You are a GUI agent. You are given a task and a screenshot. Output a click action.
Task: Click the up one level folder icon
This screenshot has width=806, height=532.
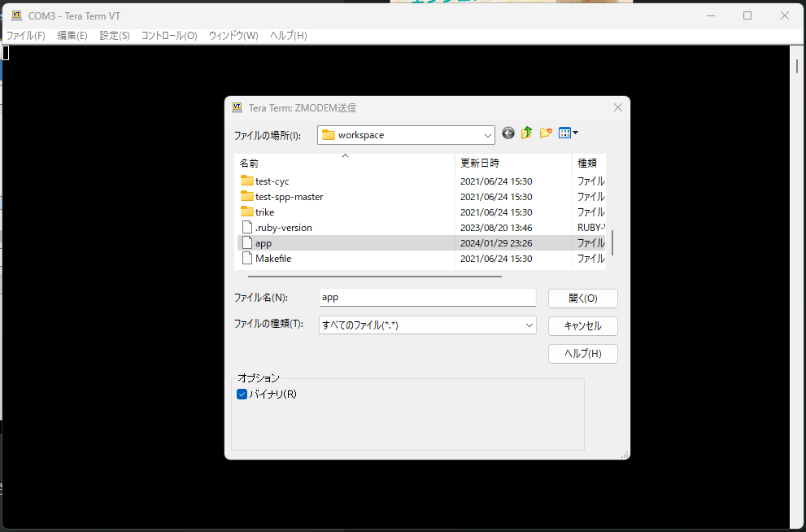point(526,133)
